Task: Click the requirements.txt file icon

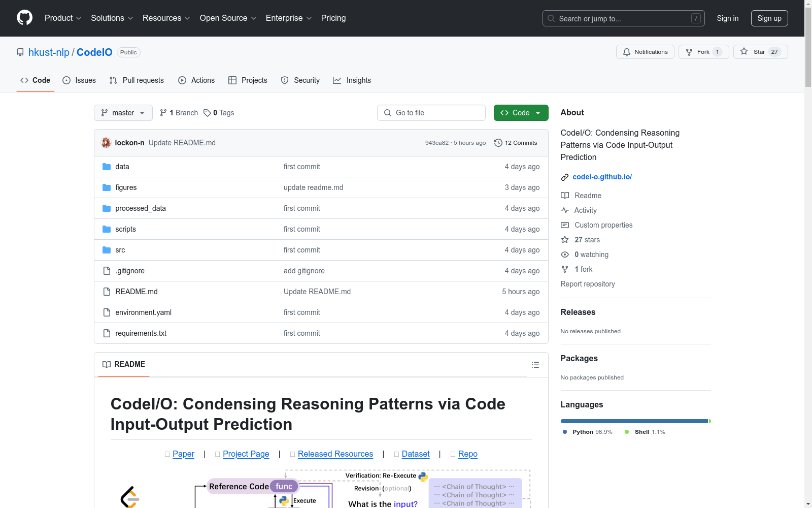Action: 107,333
